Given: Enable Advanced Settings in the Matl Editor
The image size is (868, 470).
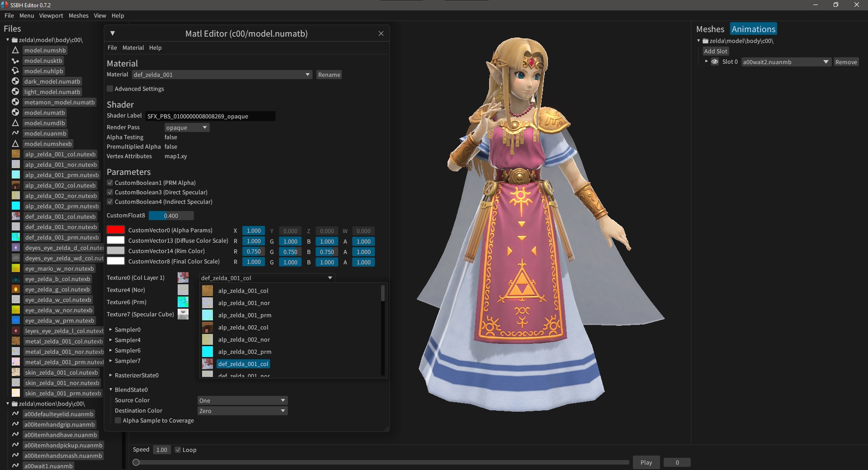Looking at the screenshot, I should coord(110,89).
